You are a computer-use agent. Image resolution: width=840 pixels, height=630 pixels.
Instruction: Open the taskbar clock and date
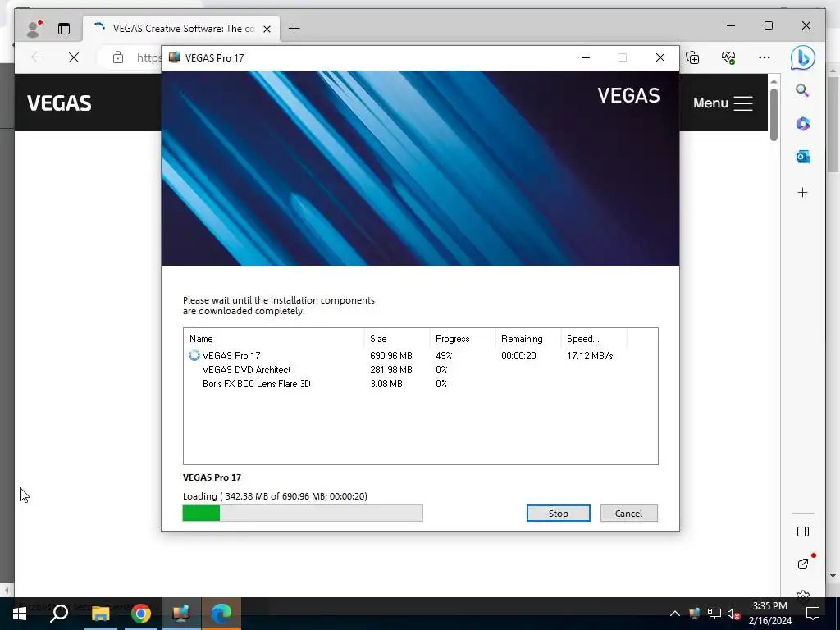click(769, 614)
